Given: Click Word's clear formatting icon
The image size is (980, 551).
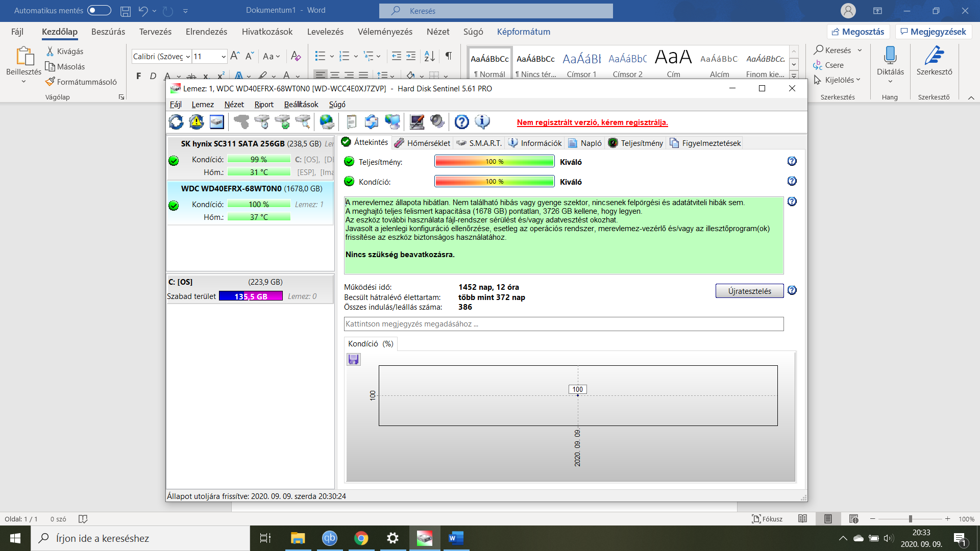Looking at the screenshot, I should click(296, 56).
